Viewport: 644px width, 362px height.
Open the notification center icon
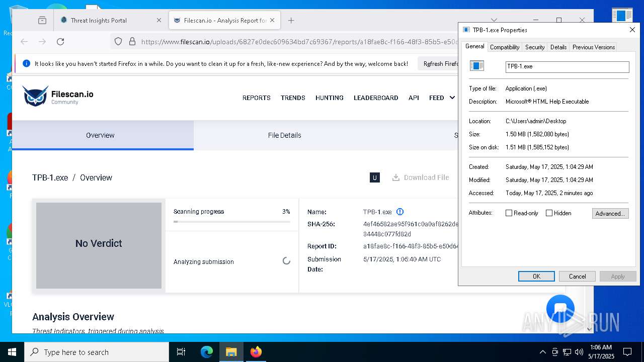point(627,352)
